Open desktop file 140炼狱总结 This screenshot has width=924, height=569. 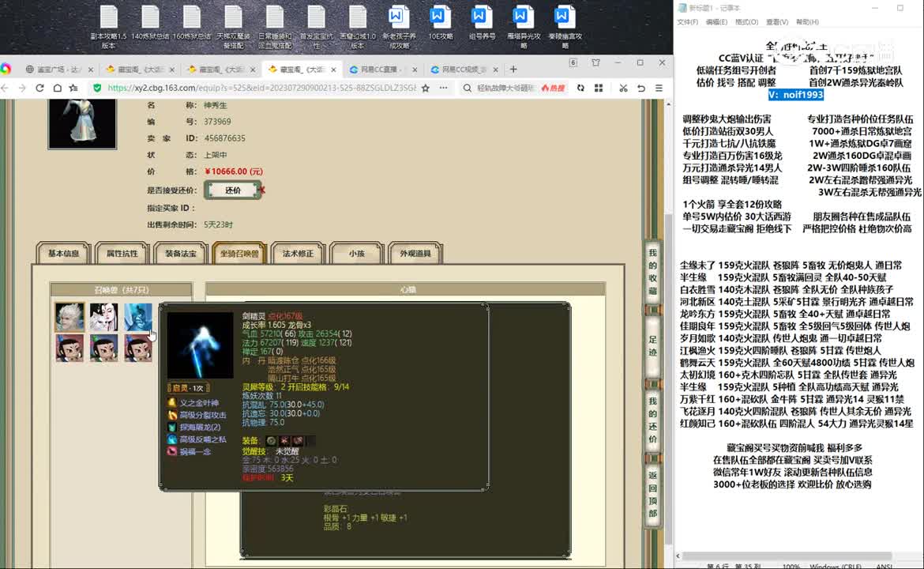150,24
